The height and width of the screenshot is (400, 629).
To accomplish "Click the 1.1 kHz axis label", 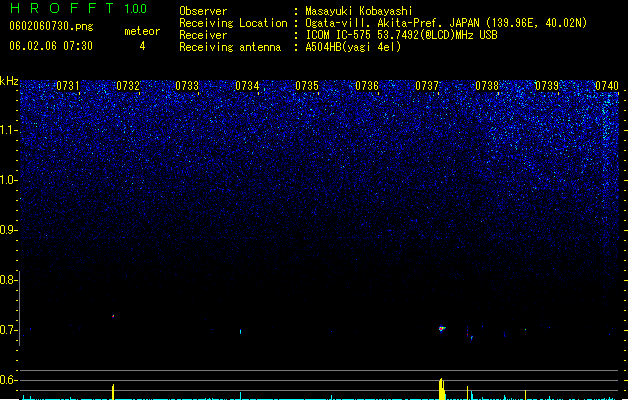I will [8, 130].
